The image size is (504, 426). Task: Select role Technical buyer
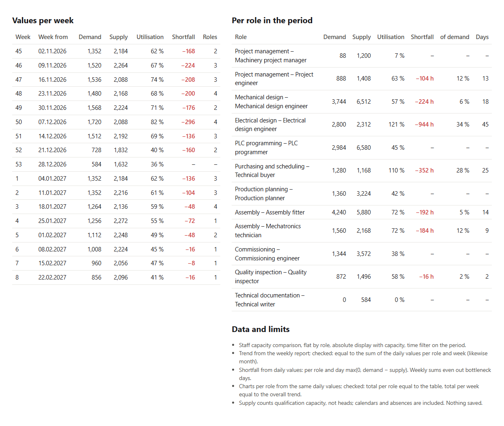(x=272, y=170)
